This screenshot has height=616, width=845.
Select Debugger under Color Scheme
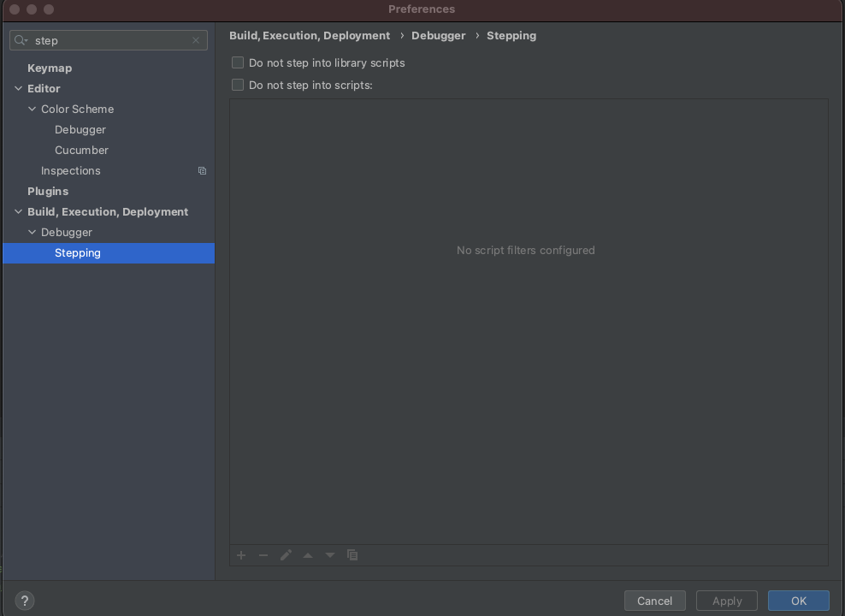click(x=80, y=130)
